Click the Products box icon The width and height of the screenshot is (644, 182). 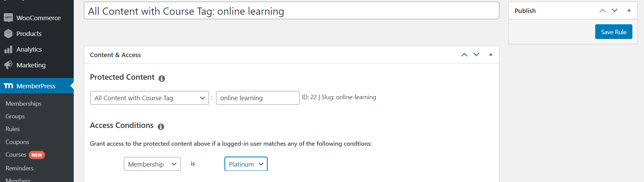pyautogui.click(x=9, y=34)
